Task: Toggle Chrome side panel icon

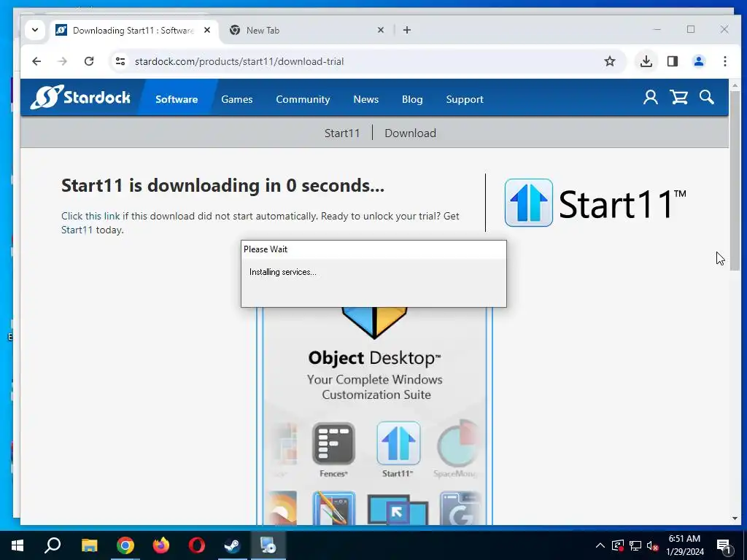Action: 672,61
